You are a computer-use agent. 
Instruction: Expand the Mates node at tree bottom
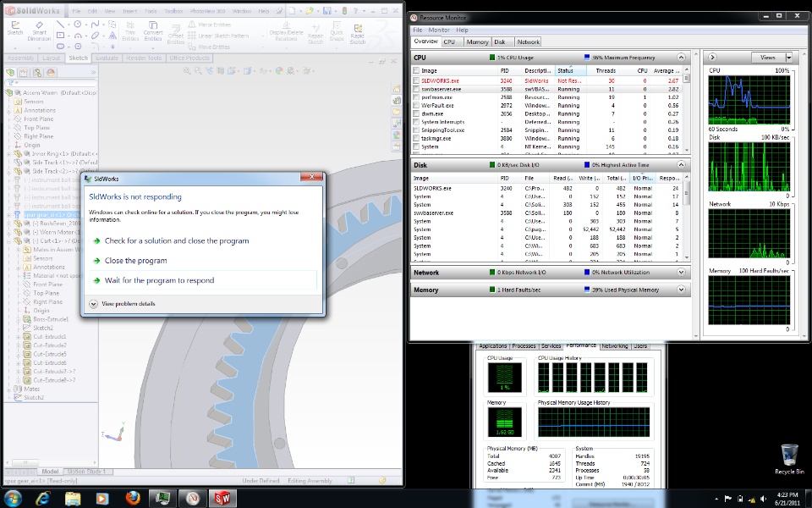[8, 389]
